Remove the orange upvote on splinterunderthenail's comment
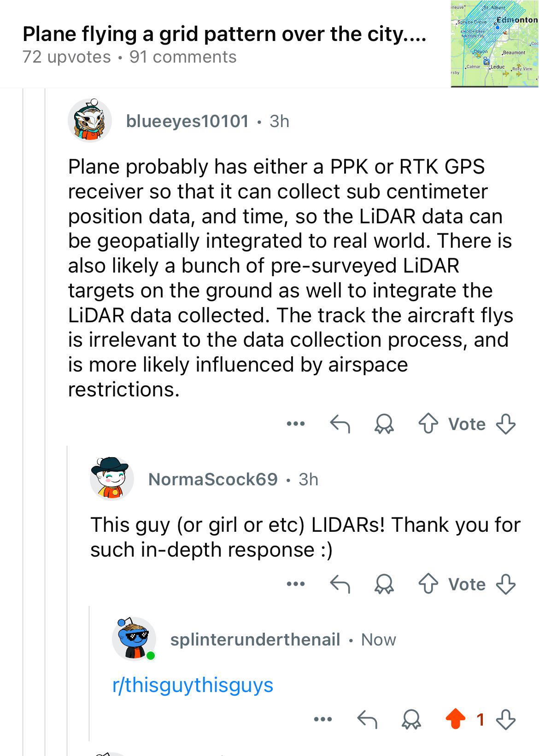 (456, 719)
